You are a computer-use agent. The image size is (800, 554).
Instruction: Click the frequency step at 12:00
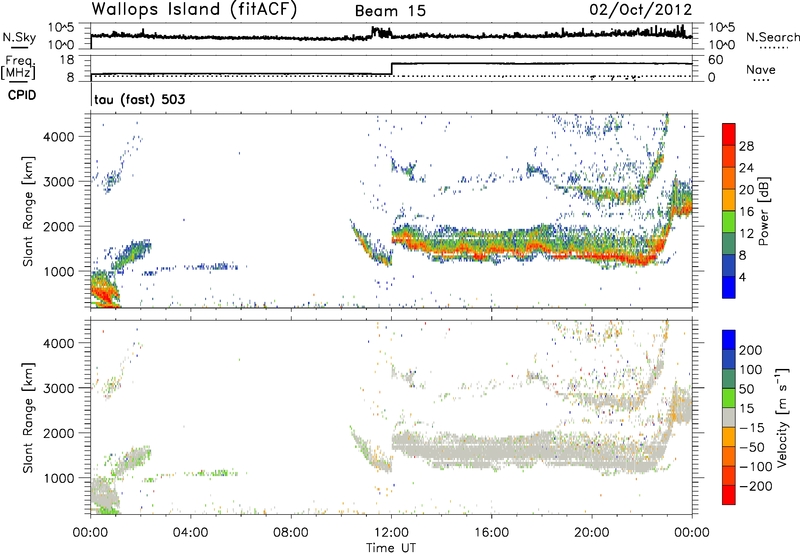click(x=391, y=69)
